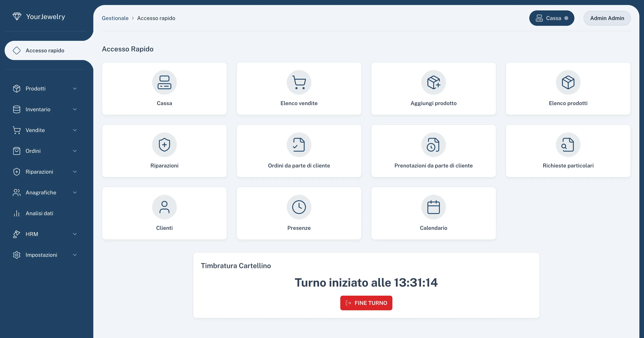Expand the Impostazioni menu
Viewport: 644px width, 338px height.
click(x=45, y=255)
